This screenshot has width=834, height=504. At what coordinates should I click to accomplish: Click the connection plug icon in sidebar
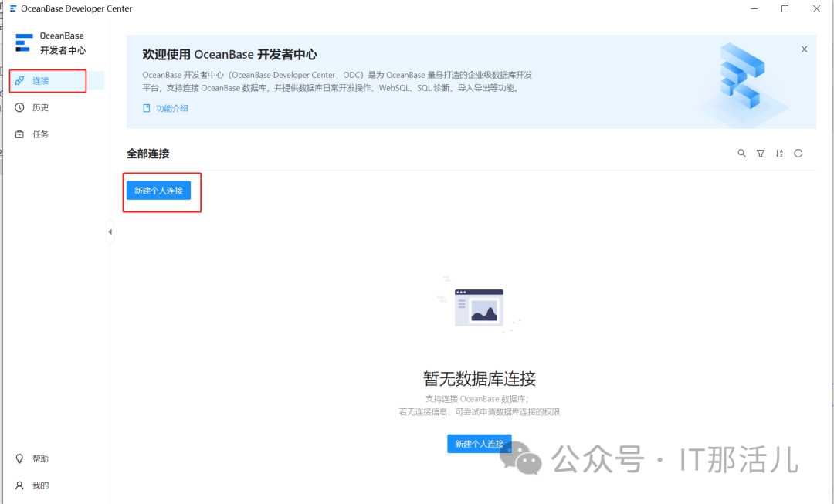pos(19,81)
